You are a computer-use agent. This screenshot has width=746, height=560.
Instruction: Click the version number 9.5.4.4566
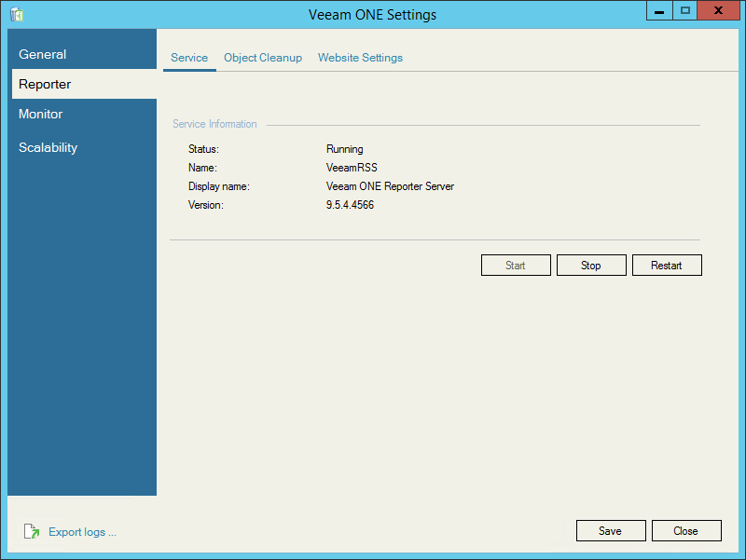click(x=351, y=205)
